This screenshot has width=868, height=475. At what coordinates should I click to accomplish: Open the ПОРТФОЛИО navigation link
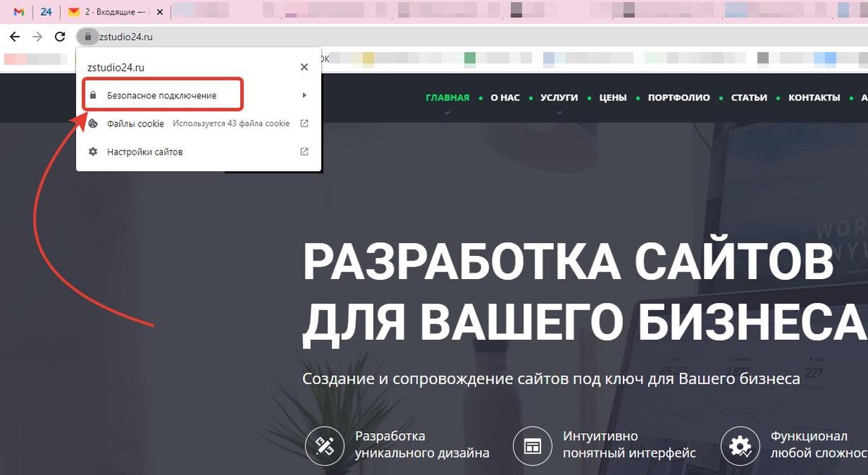click(x=678, y=97)
